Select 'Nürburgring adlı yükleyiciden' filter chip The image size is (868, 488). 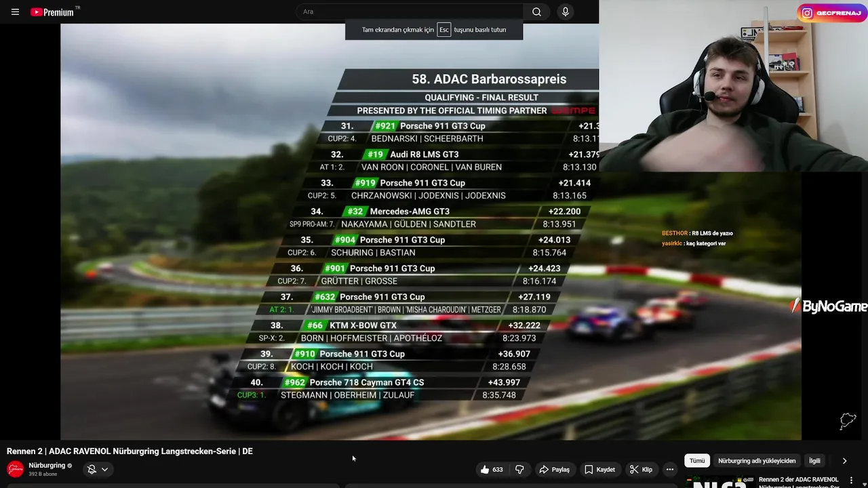(x=757, y=461)
